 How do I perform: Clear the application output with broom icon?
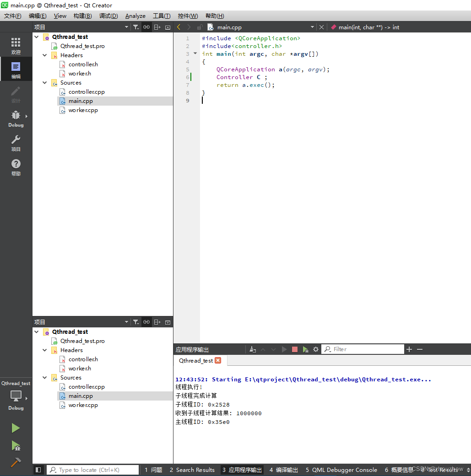(252, 349)
